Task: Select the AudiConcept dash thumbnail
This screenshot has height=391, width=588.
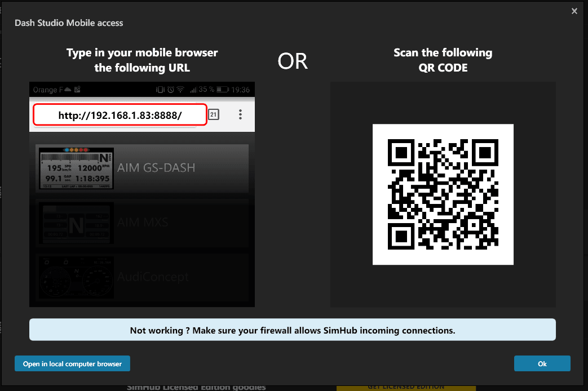Action: pos(77,277)
